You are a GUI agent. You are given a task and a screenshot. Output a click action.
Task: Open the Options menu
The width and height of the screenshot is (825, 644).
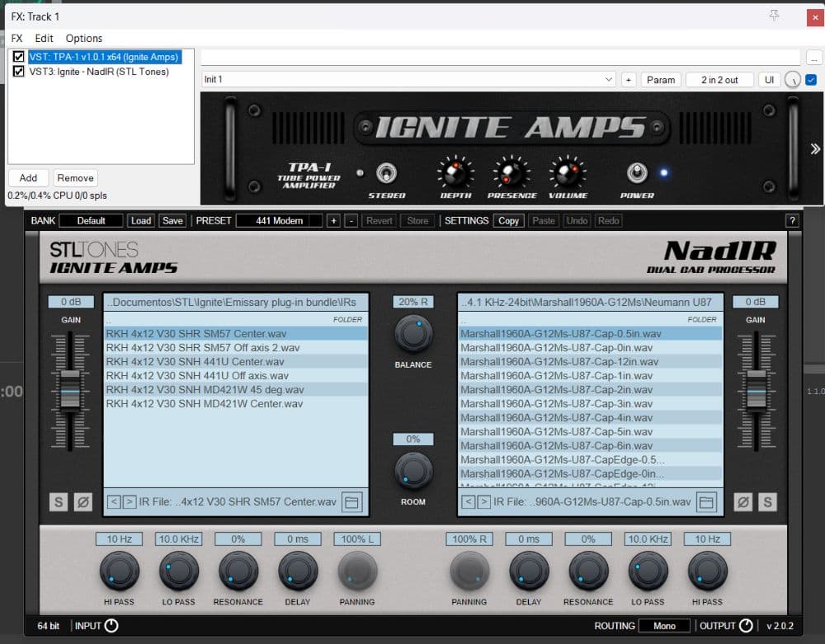pos(83,39)
